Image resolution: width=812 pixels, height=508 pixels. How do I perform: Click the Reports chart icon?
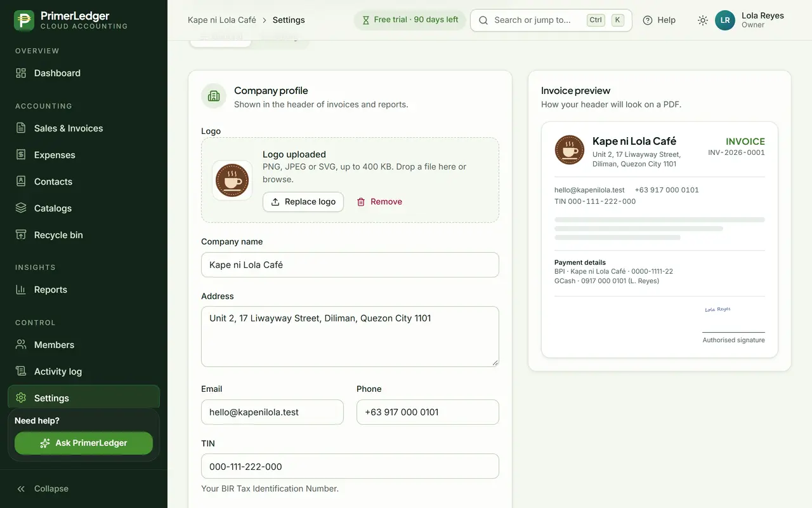pyautogui.click(x=21, y=290)
